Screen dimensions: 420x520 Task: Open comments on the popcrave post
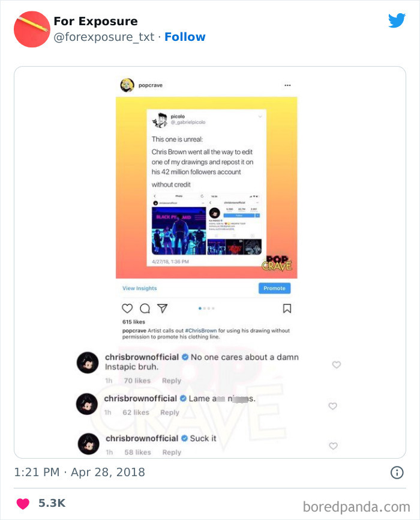coord(145,309)
